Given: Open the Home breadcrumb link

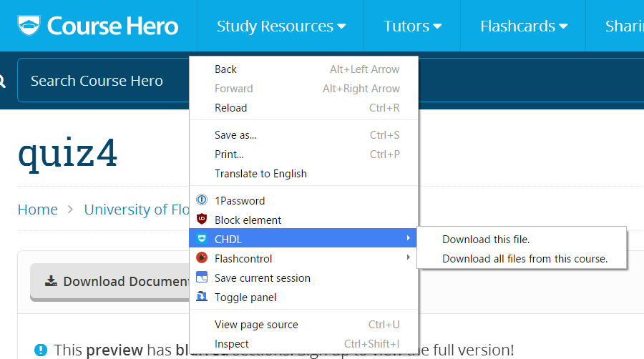Looking at the screenshot, I should [x=38, y=210].
